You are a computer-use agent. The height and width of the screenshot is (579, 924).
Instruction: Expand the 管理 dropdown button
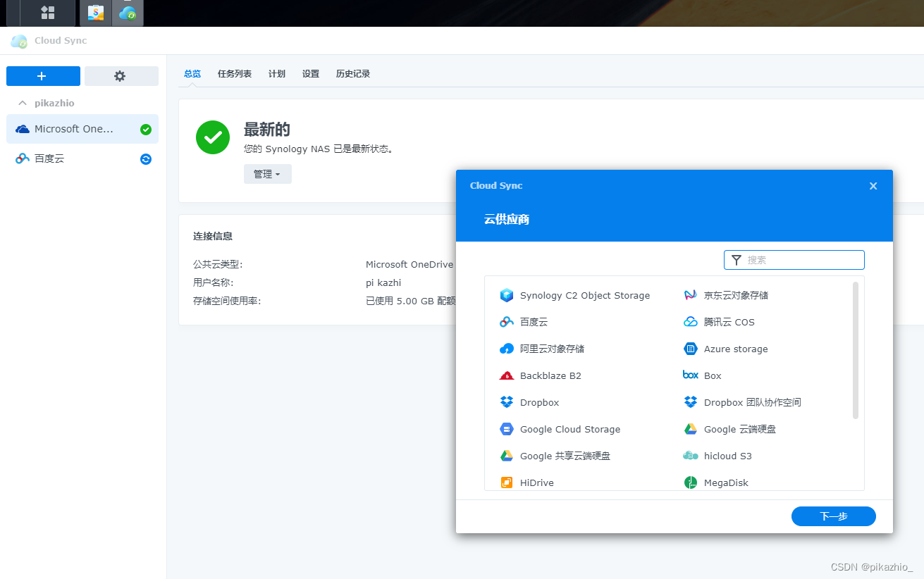pos(268,174)
